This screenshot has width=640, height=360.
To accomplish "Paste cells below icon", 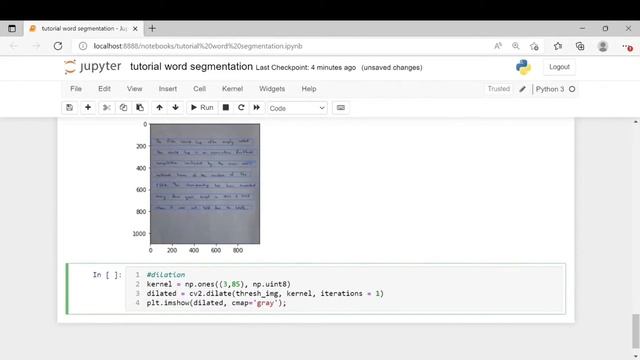I will pos(140,108).
